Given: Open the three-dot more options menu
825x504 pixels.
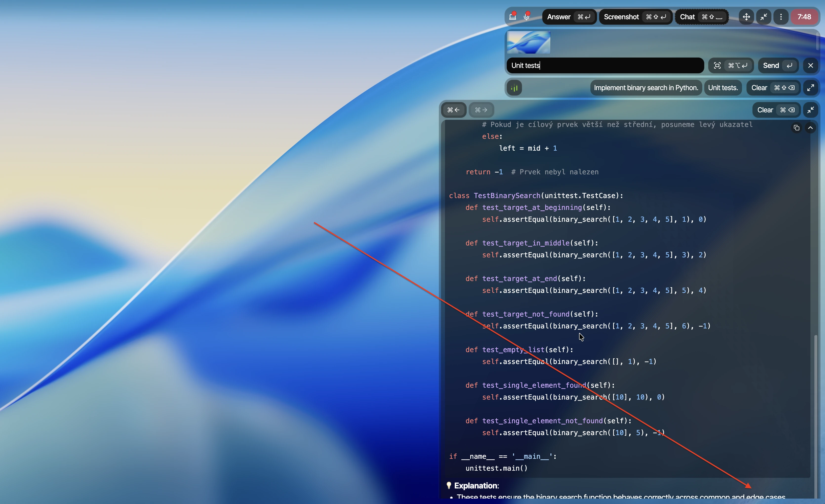Looking at the screenshot, I should (781, 17).
